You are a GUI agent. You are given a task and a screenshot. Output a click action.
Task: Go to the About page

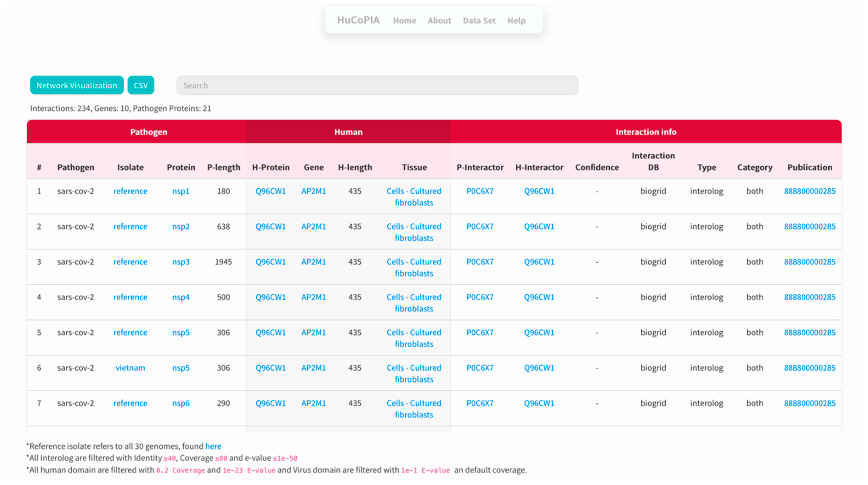pyautogui.click(x=439, y=21)
